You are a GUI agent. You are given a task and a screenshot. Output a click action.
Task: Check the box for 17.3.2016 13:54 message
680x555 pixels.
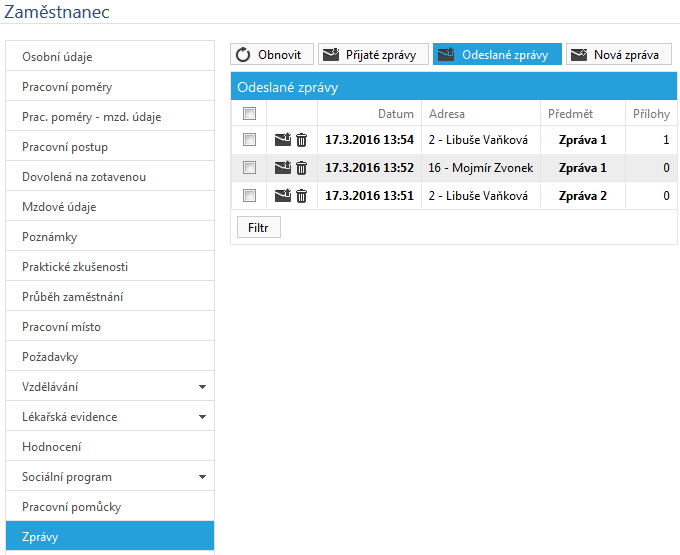(249, 140)
